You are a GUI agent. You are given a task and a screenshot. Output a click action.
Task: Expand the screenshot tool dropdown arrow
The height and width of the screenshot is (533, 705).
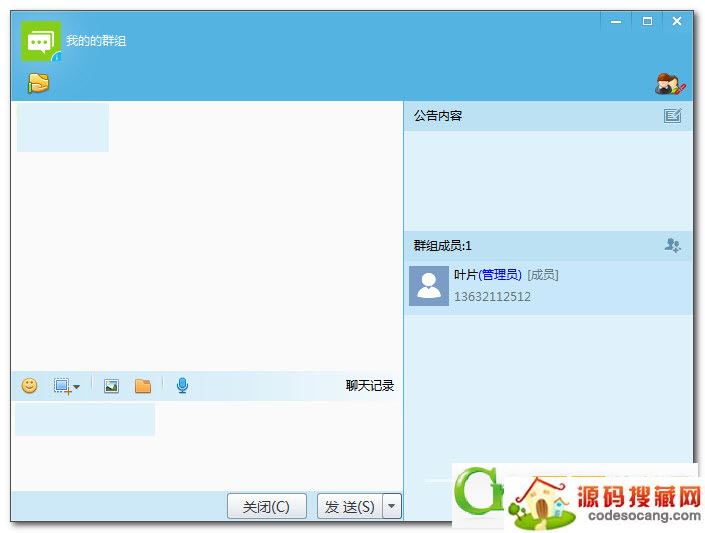[77, 387]
